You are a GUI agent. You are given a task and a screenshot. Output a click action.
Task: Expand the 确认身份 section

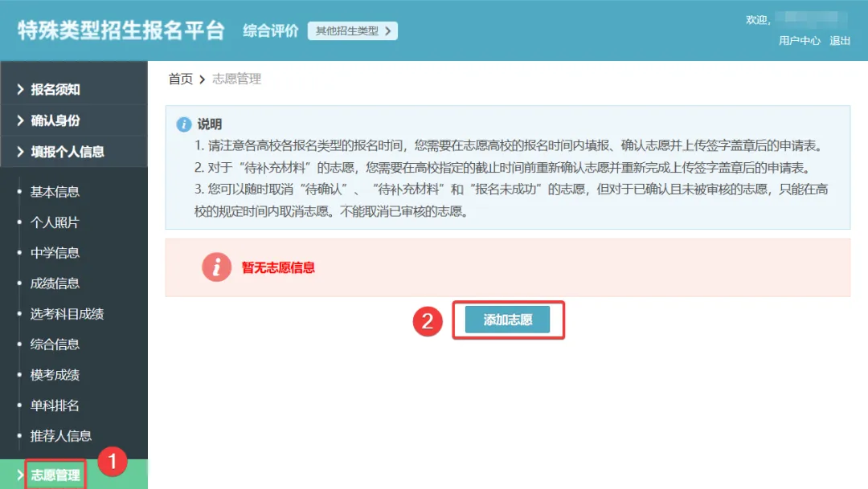click(x=55, y=120)
